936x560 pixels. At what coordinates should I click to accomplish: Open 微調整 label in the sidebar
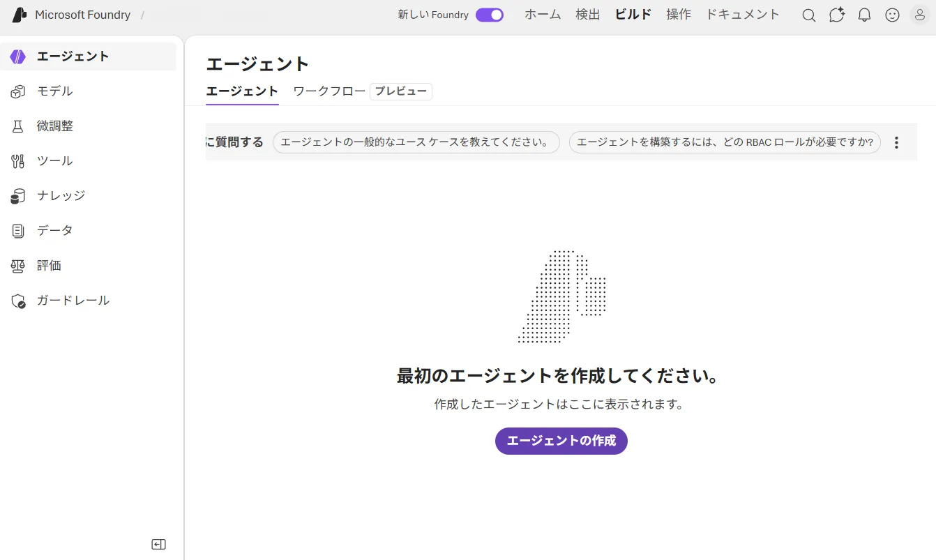[x=55, y=126]
